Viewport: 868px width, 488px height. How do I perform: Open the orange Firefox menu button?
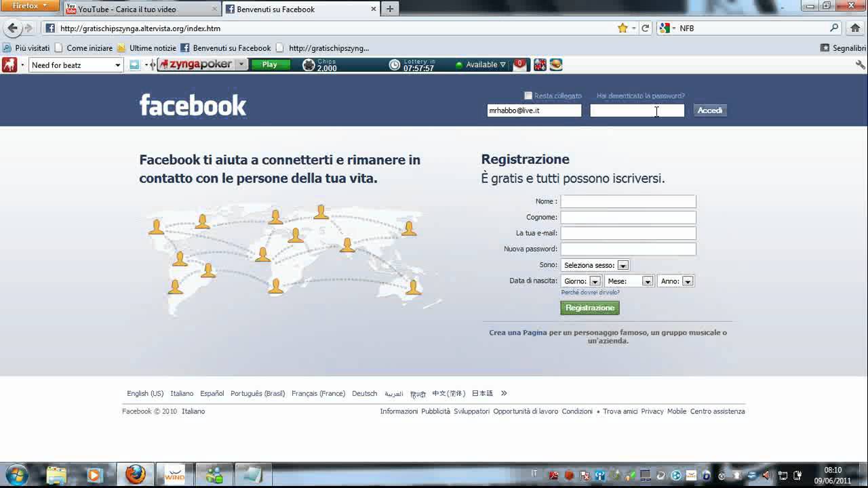[x=30, y=6]
